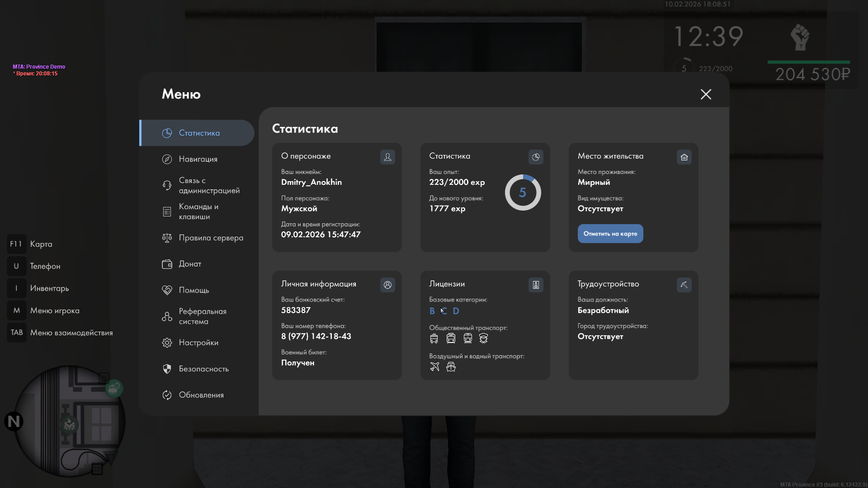Click the level 5 experience progress ring
868x488 pixels.
pos(523,192)
